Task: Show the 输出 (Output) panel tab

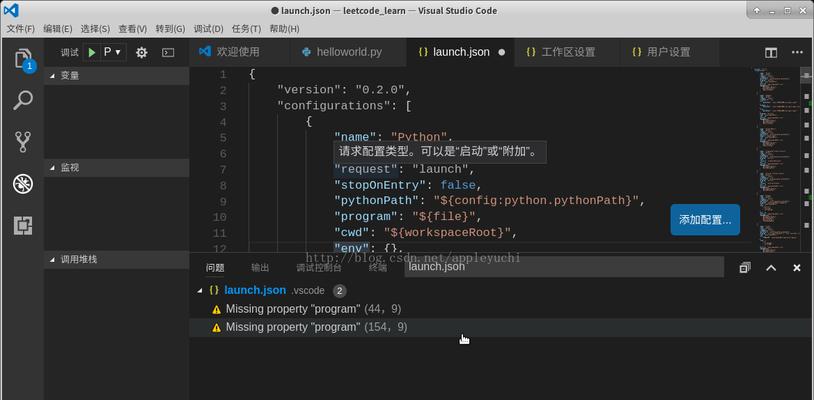Action: [x=260, y=268]
